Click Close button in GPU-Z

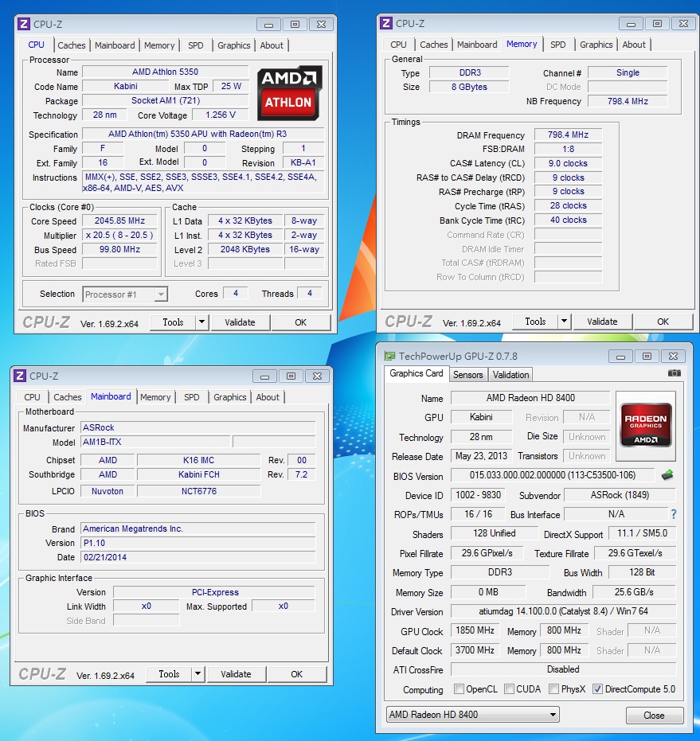pyautogui.click(x=654, y=716)
